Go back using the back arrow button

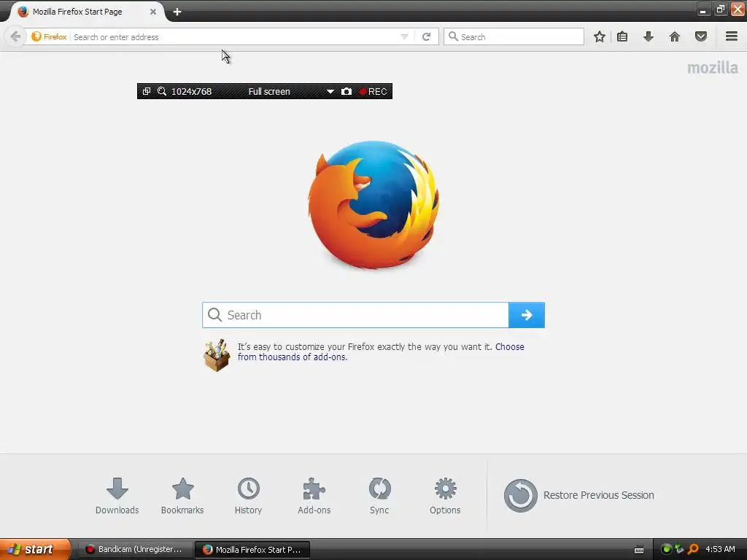(x=15, y=36)
